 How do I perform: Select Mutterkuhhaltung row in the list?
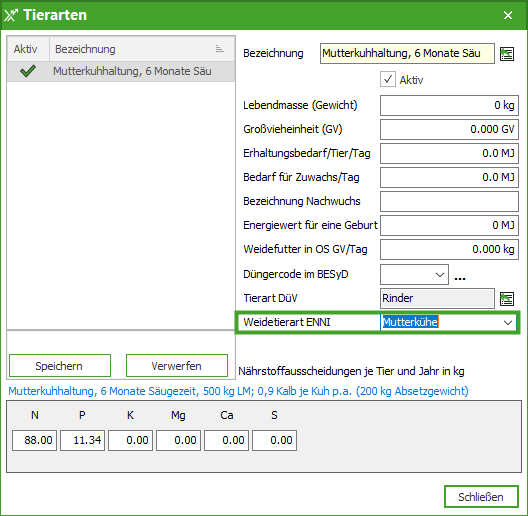point(121,71)
